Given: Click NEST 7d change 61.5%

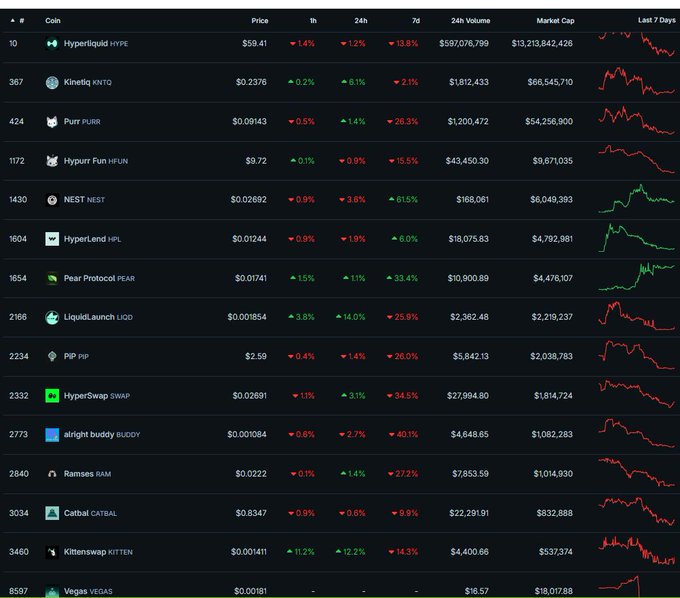Looking at the screenshot, I should click(403, 200).
